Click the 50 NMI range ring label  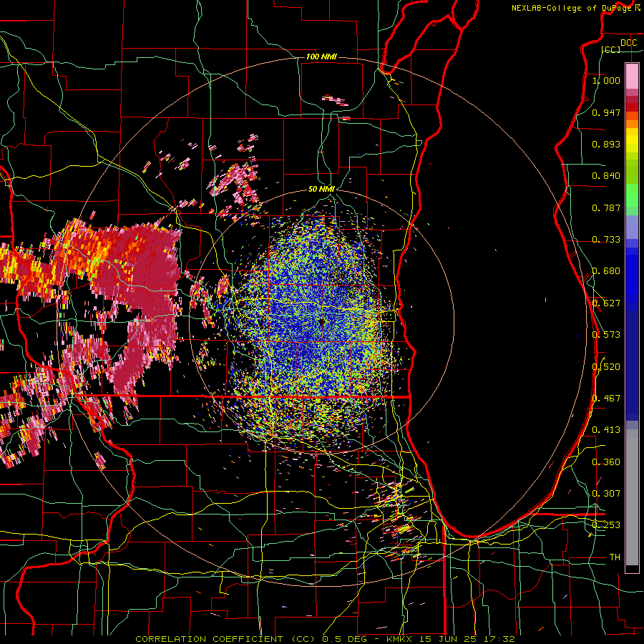(x=321, y=189)
